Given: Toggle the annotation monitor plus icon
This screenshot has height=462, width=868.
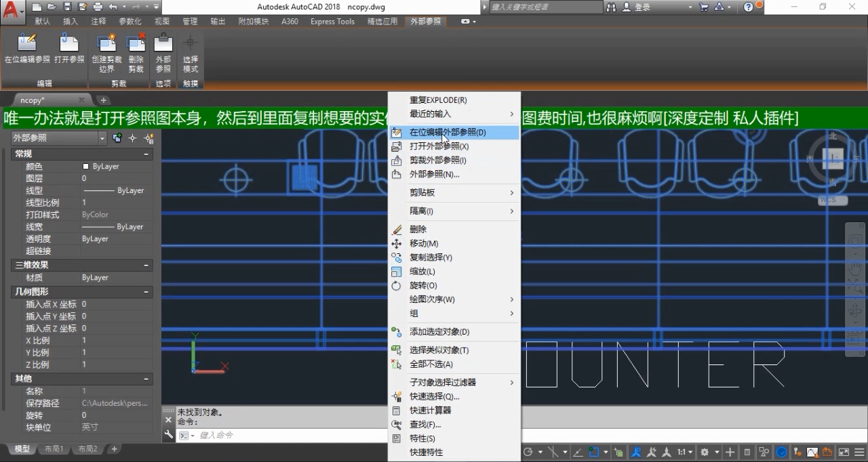Looking at the screenshot, I should click(x=730, y=452).
